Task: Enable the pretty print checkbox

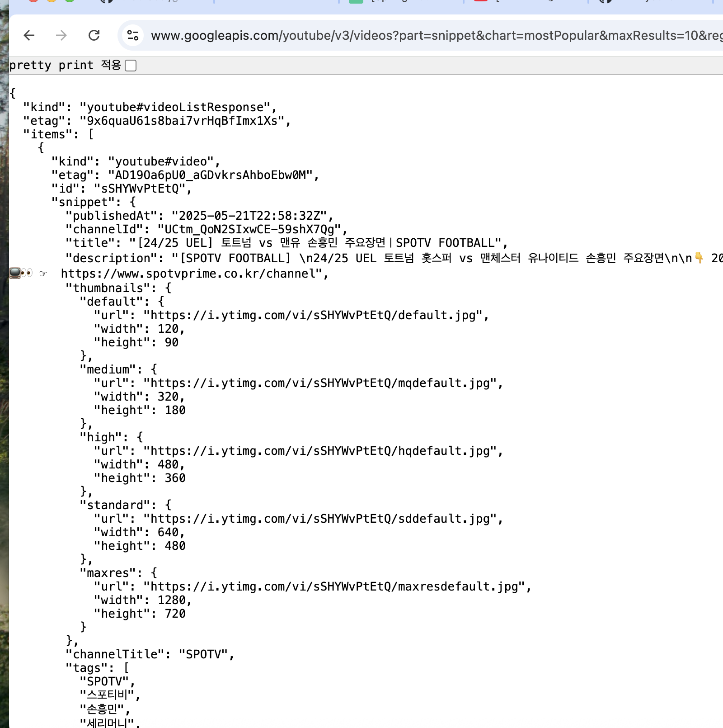Action: coord(131,66)
